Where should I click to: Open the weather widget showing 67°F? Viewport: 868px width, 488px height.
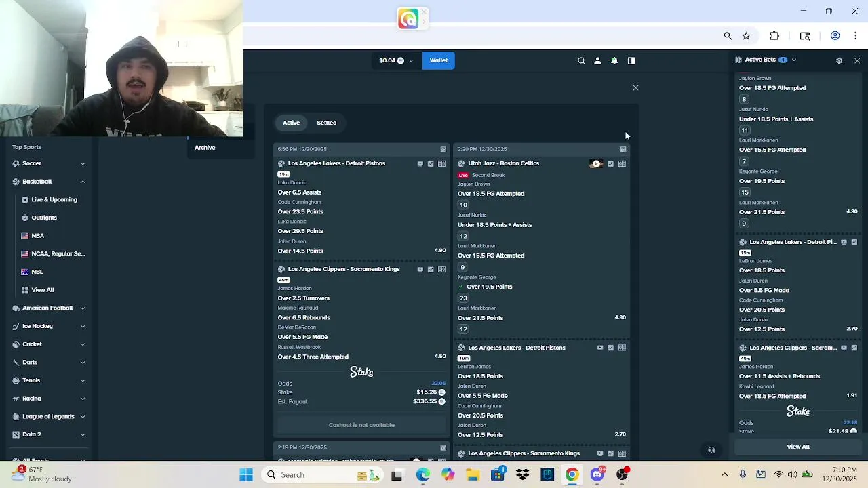pyautogui.click(x=41, y=474)
